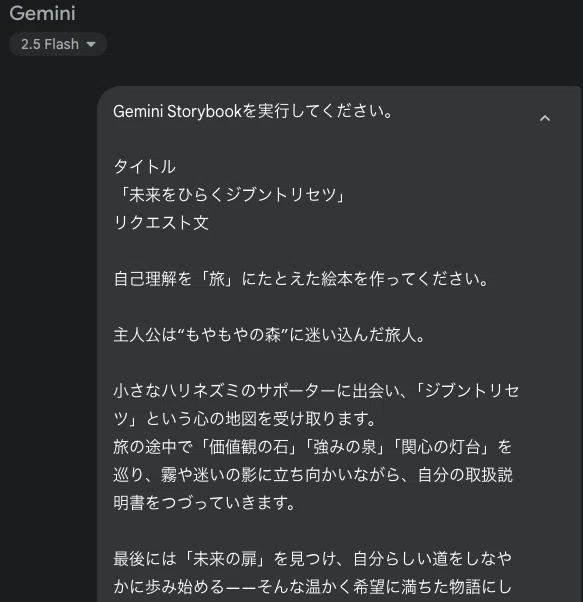Click the sentence starting with '自己理解を'
583x602 pixels.
301,279
